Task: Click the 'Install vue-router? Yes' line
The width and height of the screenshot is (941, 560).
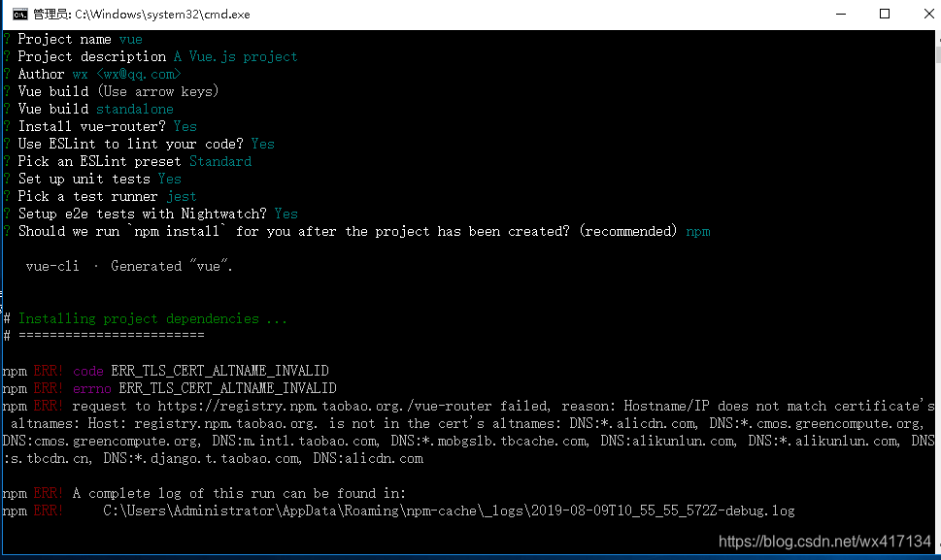Action: 107,126
